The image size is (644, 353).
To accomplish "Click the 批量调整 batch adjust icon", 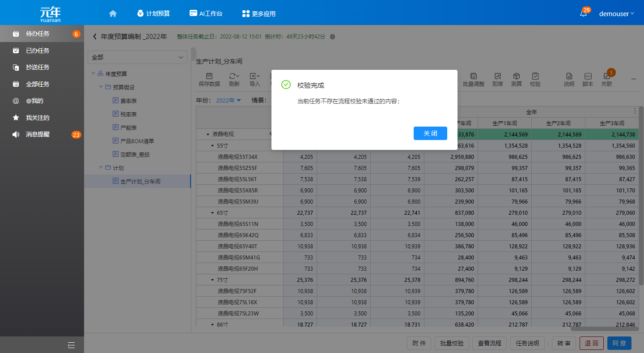I will (x=474, y=77).
